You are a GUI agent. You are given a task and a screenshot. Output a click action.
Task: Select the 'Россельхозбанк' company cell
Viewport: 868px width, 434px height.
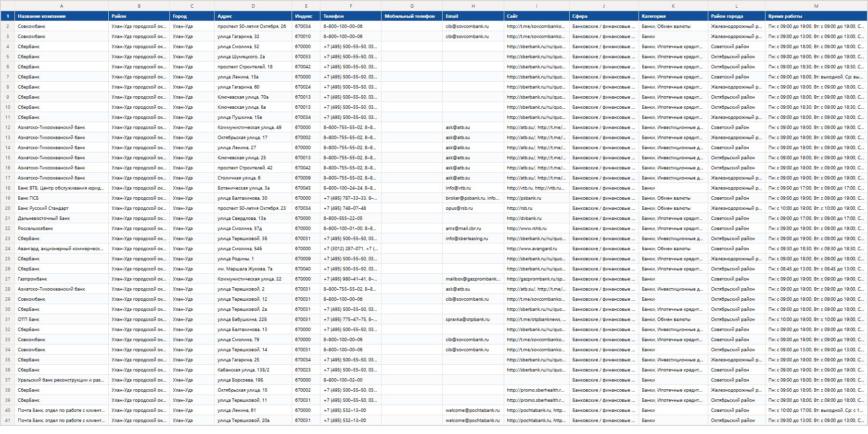62,229
